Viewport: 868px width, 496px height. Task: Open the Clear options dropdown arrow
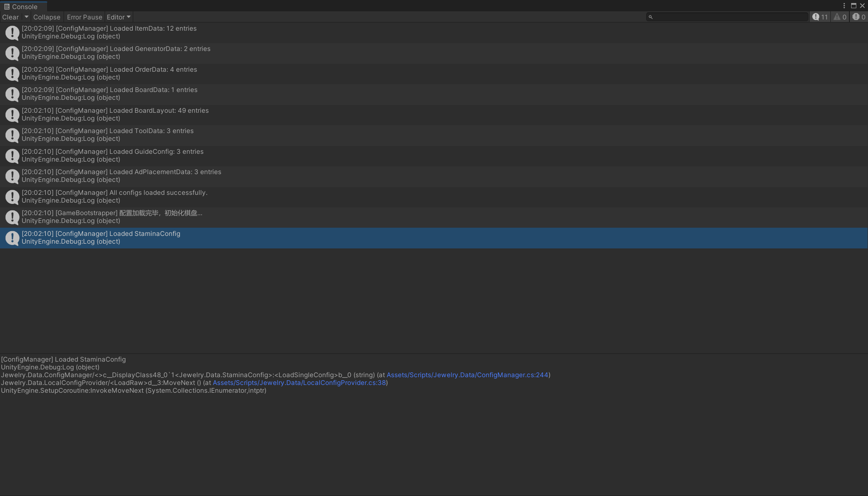tap(26, 17)
